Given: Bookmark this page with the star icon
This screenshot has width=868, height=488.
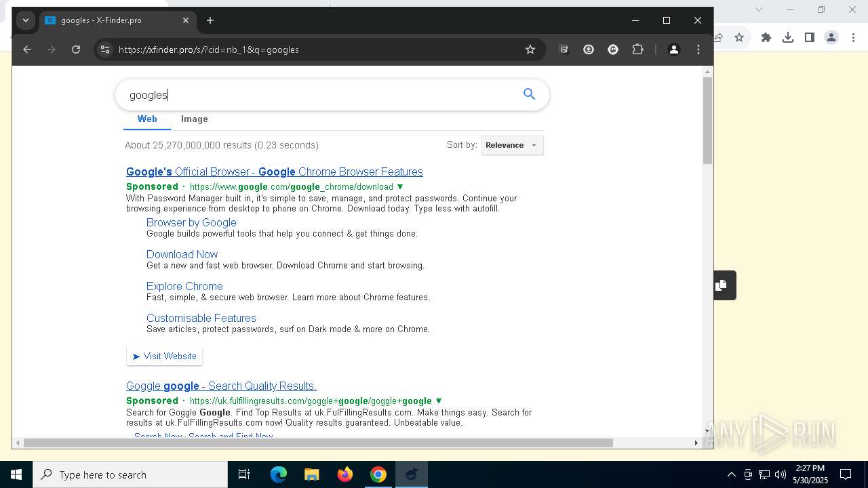Looking at the screenshot, I should [530, 49].
